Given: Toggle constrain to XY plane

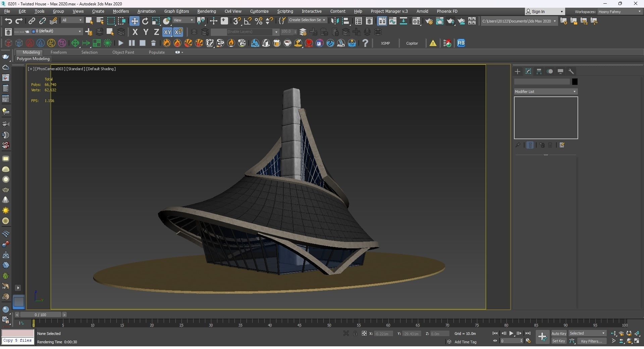Looking at the screenshot, I should coord(167,32).
